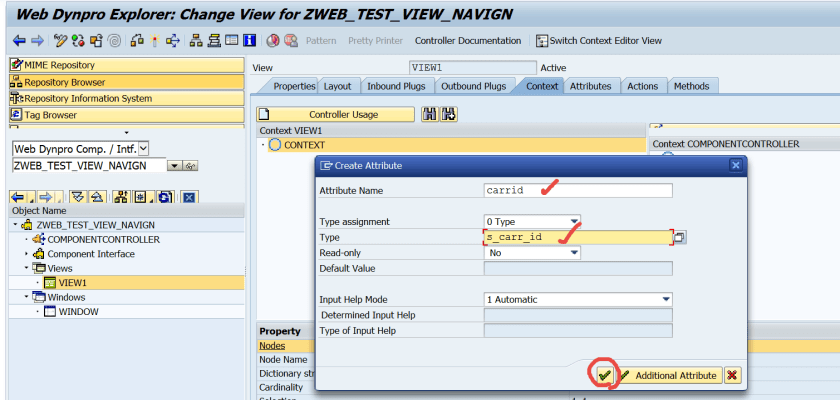This screenshot has height=400, width=840.
Task: Open the Tag Browser
Action: [126, 115]
